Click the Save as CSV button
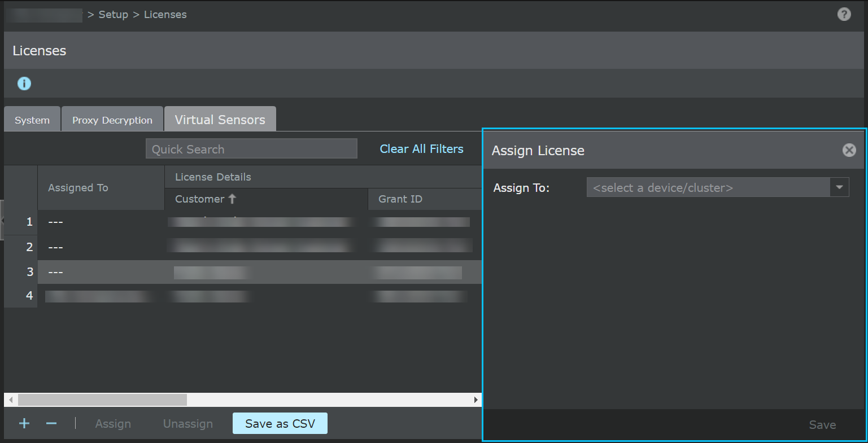868x443 pixels. (x=280, y=423)
